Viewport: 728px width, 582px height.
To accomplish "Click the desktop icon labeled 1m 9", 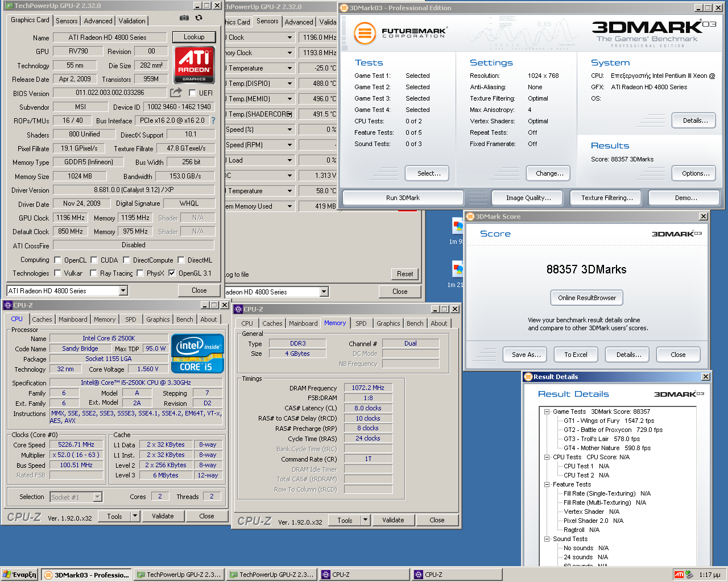I will click(x=457, y=226).
